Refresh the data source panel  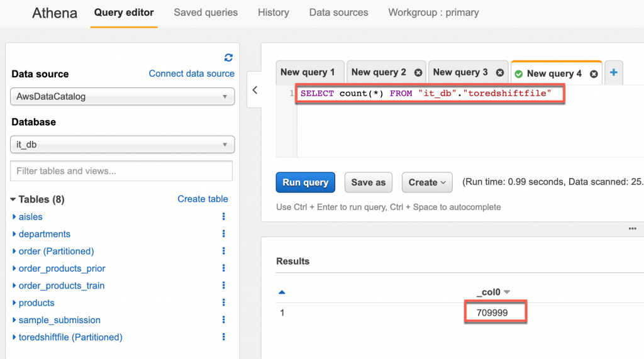click(228, 57)
